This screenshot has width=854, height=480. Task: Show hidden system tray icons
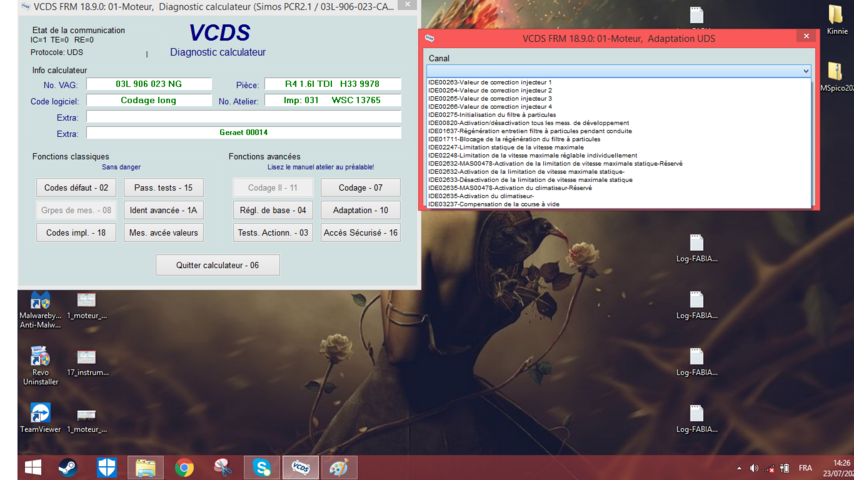[x=739, y=468]
